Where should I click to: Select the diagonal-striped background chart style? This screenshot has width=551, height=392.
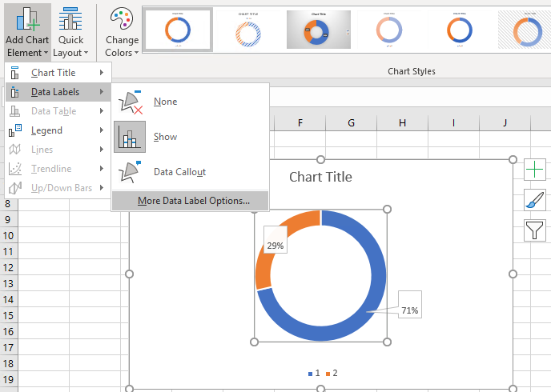pyautogui.click(x=525, y=30)
